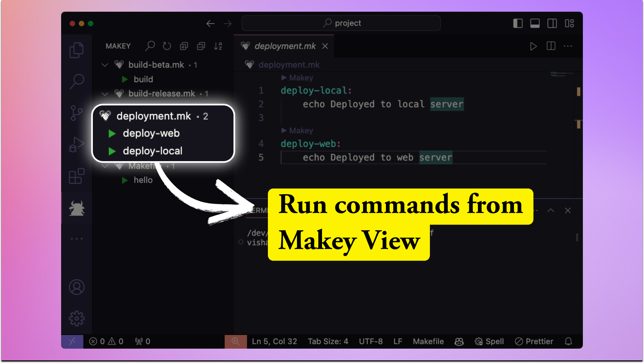Open the Extensions view
This screenshot has width=644, height=363.
coord(76,176)
